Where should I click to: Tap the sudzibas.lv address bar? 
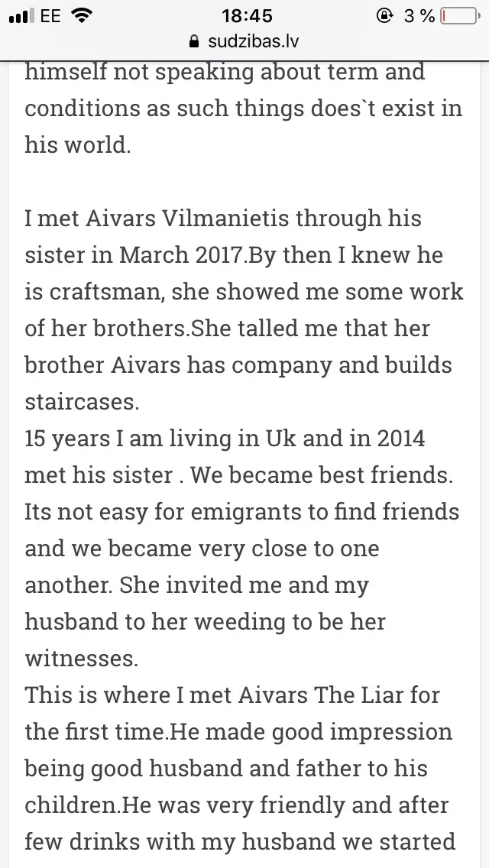244,41
